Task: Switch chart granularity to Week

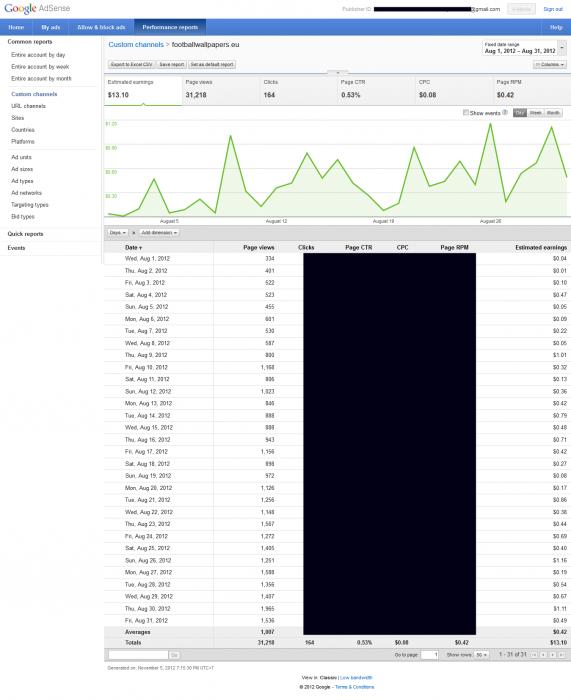Action: 535,113
